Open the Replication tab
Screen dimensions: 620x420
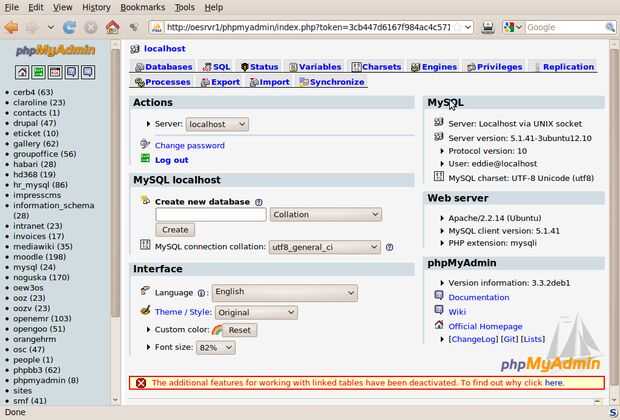click(x=564, y=67)
